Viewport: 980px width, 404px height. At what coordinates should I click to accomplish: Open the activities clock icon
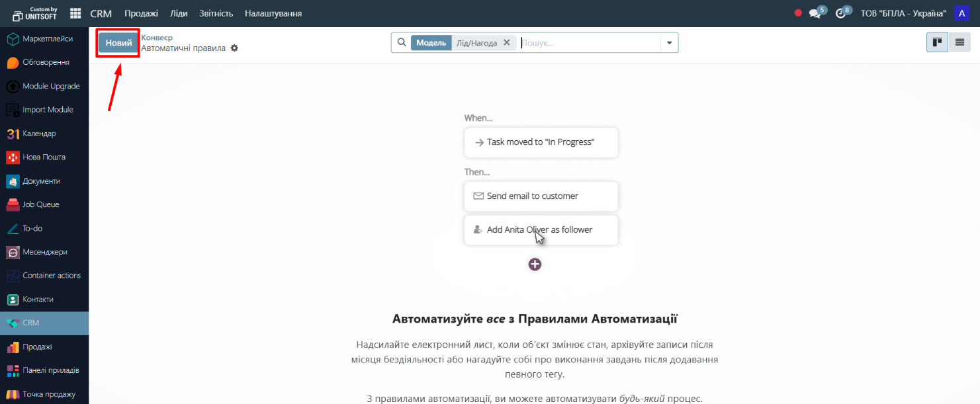pos(840,13)
